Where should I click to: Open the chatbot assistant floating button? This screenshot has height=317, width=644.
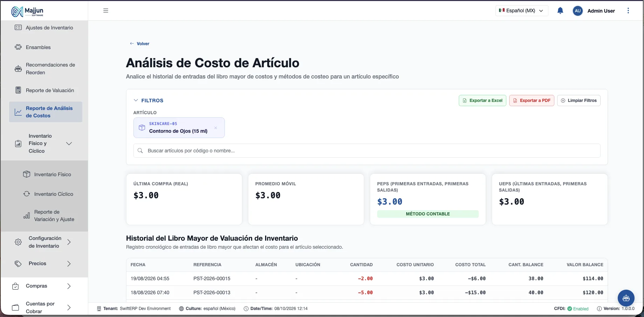click(x=626, y=298)
